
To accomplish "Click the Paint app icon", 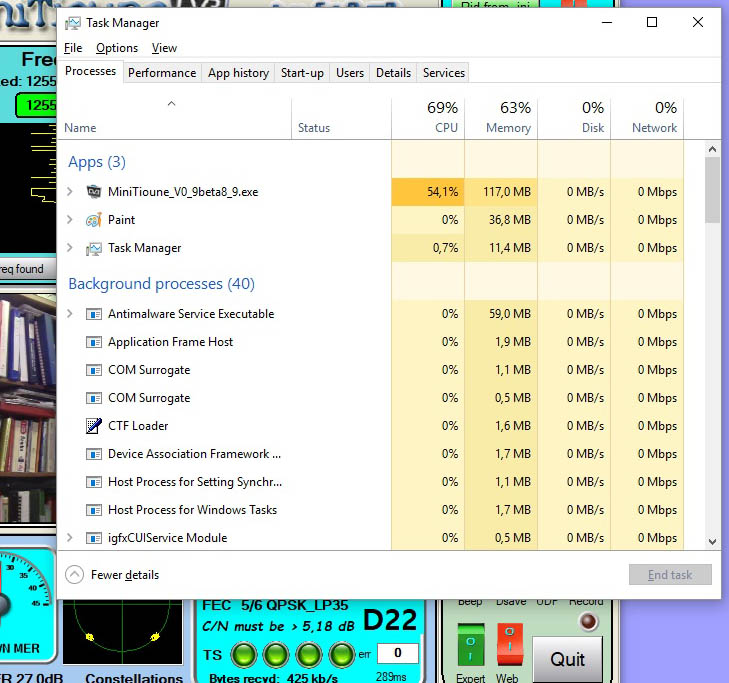I will click(94, 220).
